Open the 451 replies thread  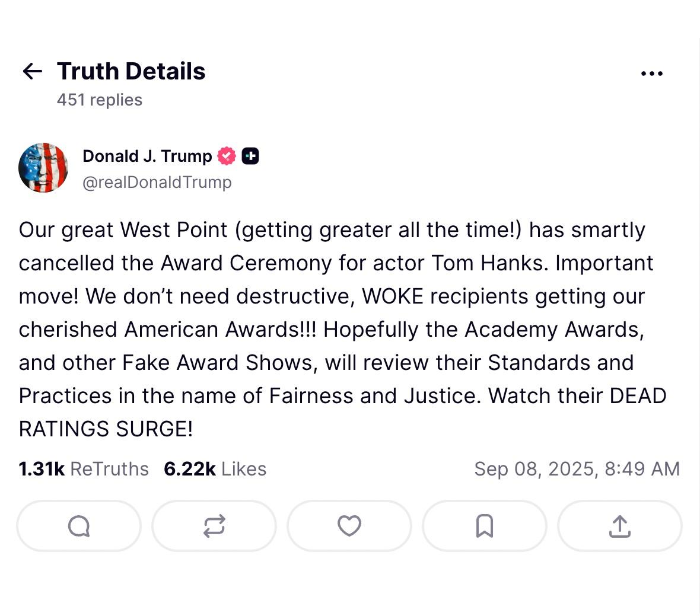point(99,99)
